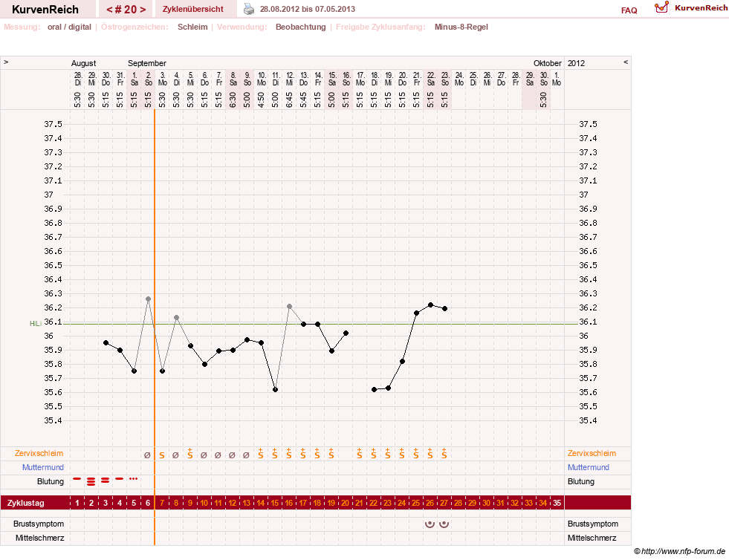The height and width of the screenshot is (560, 729).
Task: Click the 4:50 measurement time on 10. Mo
Action: [x=261, y=100]
